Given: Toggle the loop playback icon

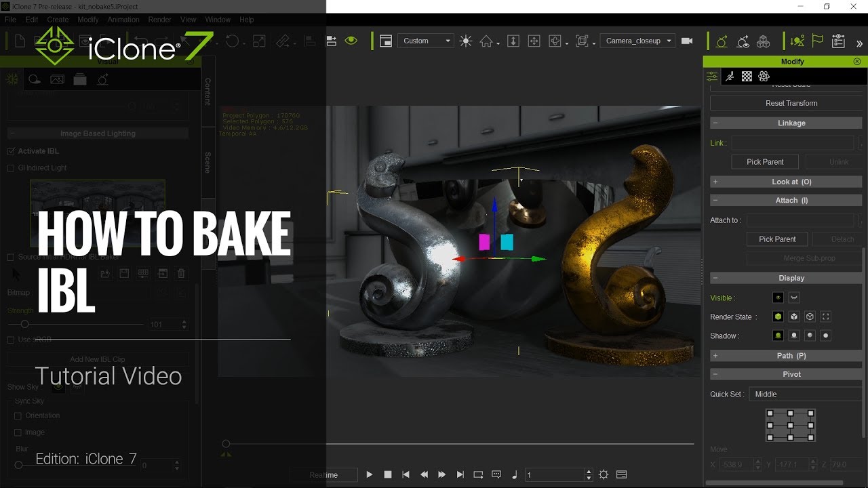Looking at the screenshot, I should pos(478,475).
